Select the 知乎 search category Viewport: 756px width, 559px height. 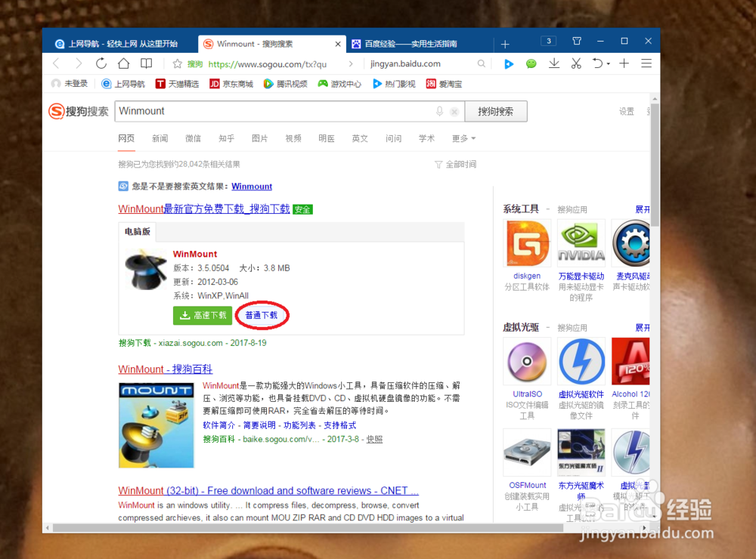click(227, 138)
